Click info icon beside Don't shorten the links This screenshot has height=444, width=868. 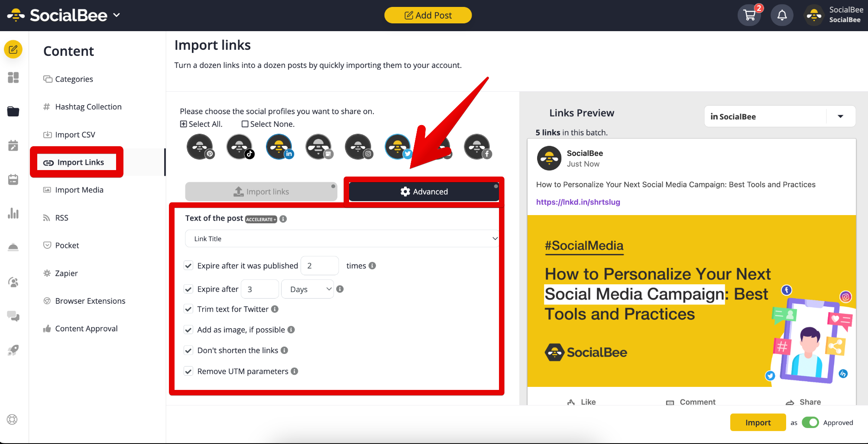pos(285,350)
